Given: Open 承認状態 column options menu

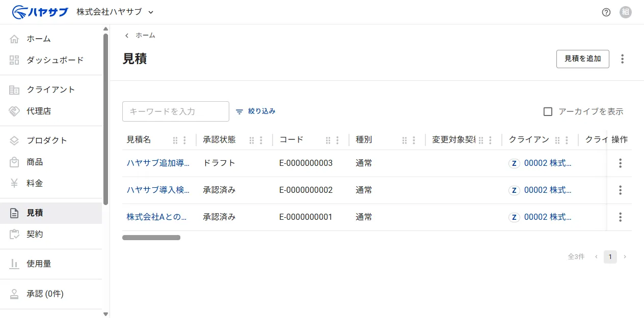Looking at the screenshot, I should click(261, 140).
